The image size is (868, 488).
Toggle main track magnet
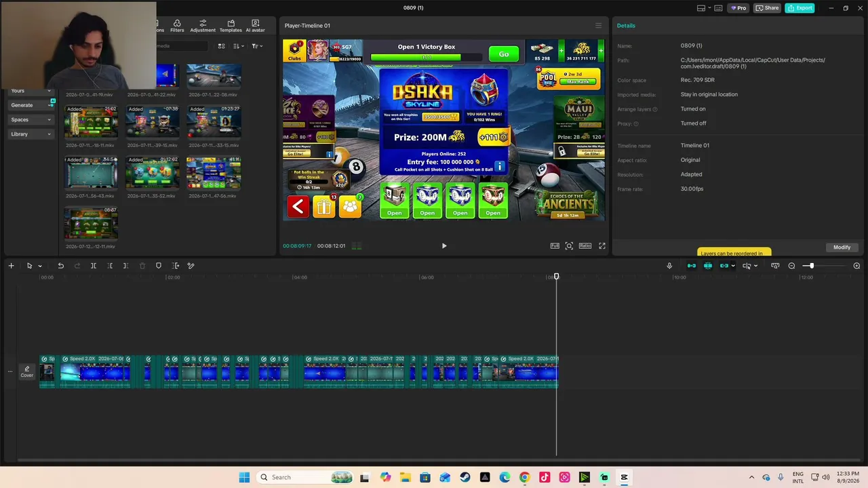tap(691, 266)
